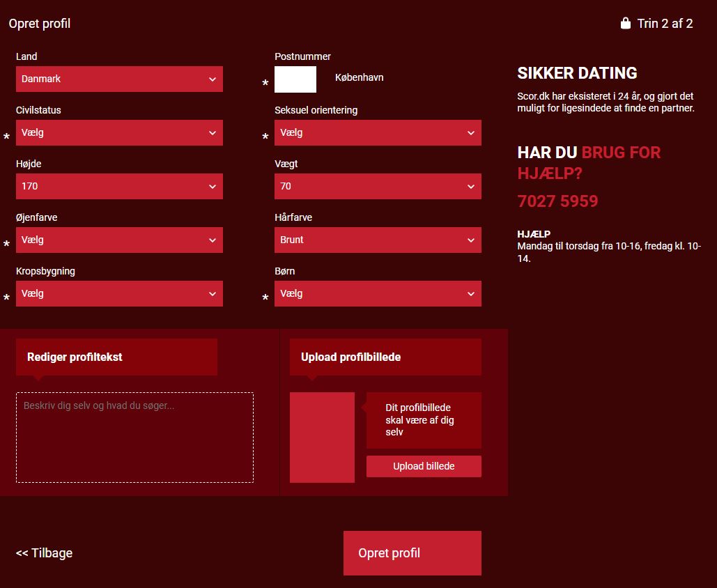Select the Højde dropdown set to 170
This screenshot has width=717, height=588.
coord(119,187)
